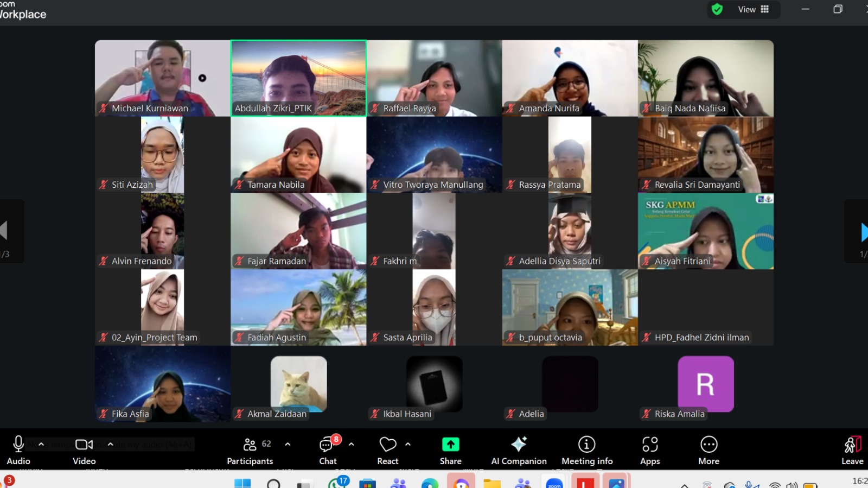
Task: Open the View layout menu
Action: pyautogui.click(x=753, y=9)
